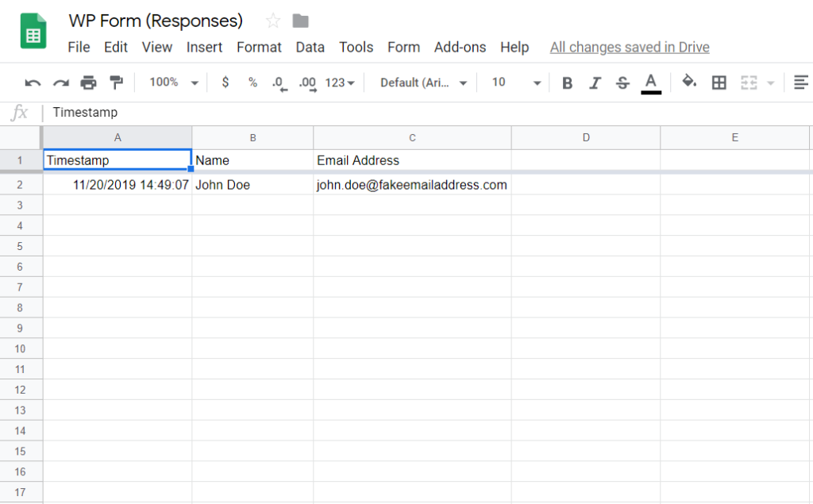
Task: Print the spreadsheet
Action: tap(89, 82)
